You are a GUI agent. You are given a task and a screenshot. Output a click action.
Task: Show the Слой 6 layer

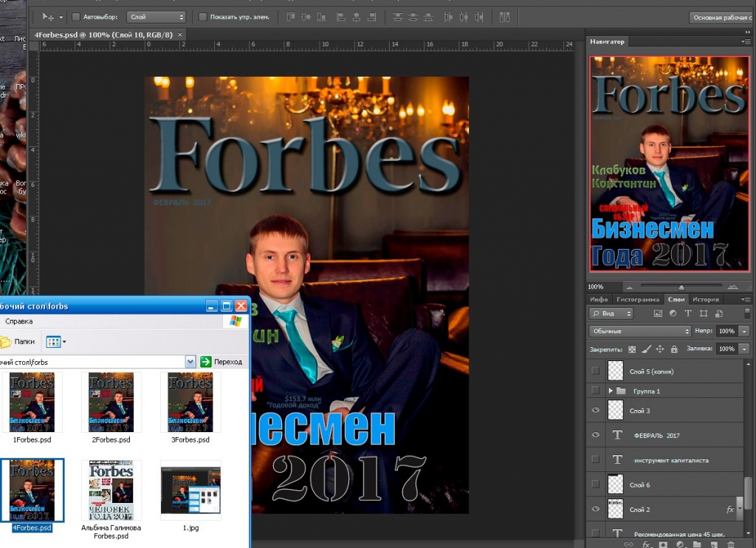coord(596,484)
